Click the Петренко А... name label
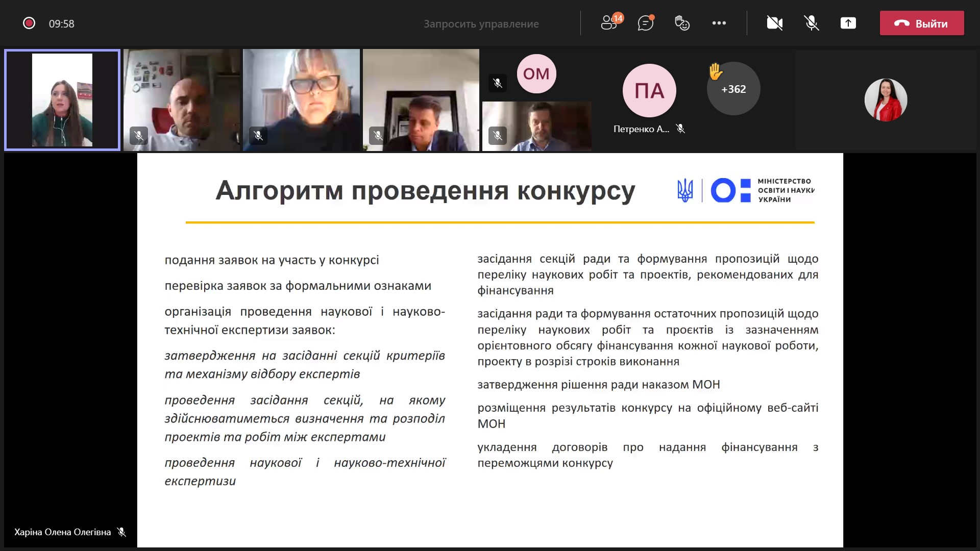Screen dimensions: 980x551 pos(641,129)
